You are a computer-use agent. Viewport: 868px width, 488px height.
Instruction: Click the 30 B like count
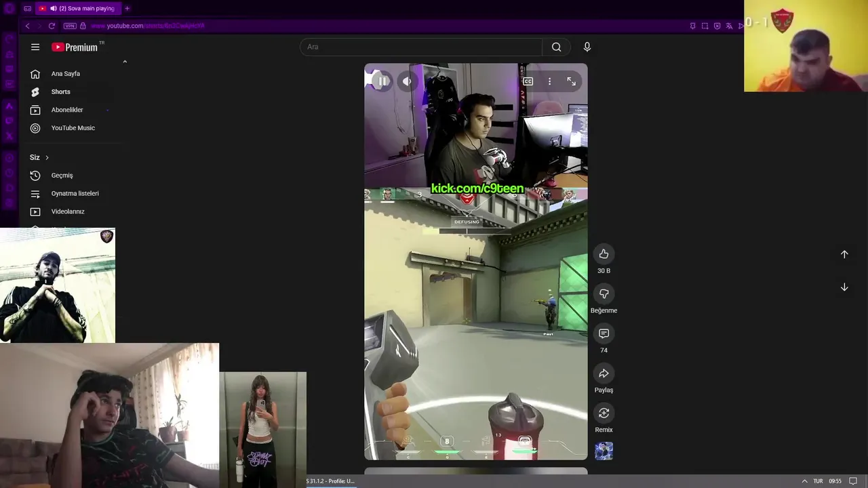(x=604, y=270)
